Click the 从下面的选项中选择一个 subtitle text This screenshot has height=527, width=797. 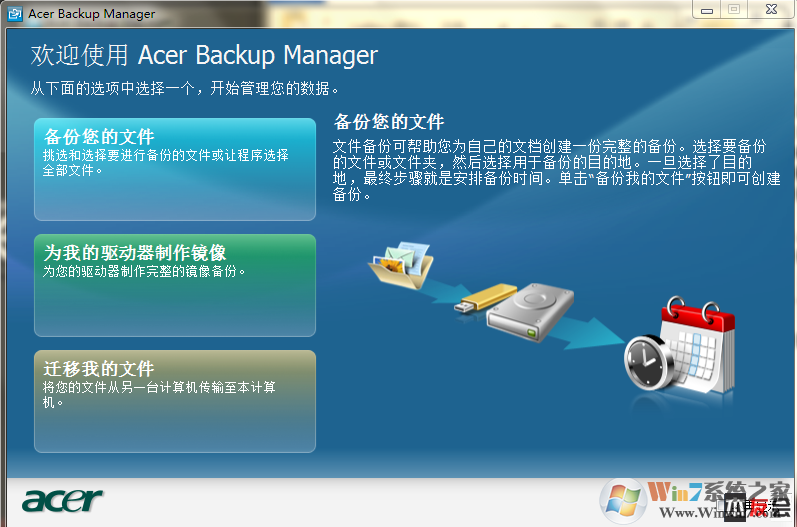click(184, 88)
